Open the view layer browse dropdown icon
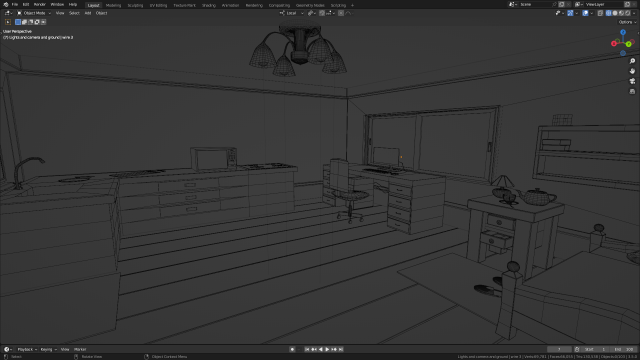Image resolution: width=640 pixels, height=360 pixels. coord(579,4)
